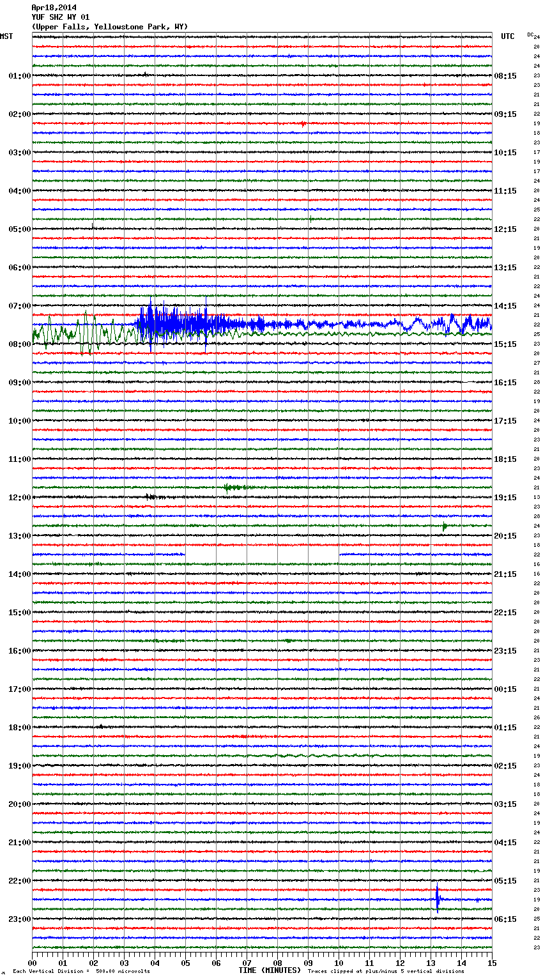Click the "MST" axis header
543x980 pixels.
pos(6,36)
